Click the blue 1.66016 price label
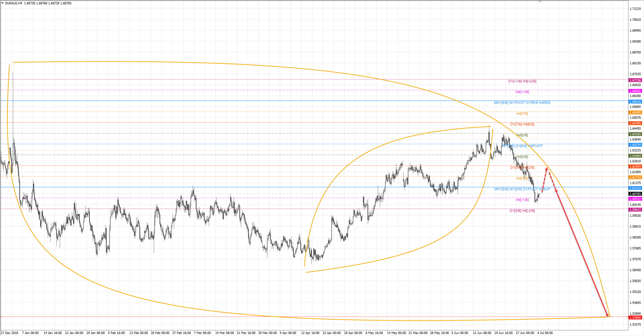The width and height of the screenshot is (644, 336). (635, 102)
